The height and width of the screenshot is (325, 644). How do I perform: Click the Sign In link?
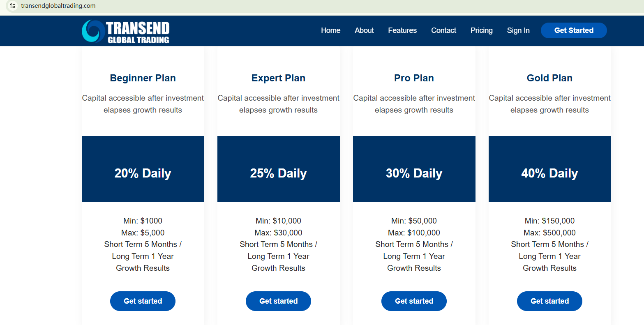click(518, 30)
